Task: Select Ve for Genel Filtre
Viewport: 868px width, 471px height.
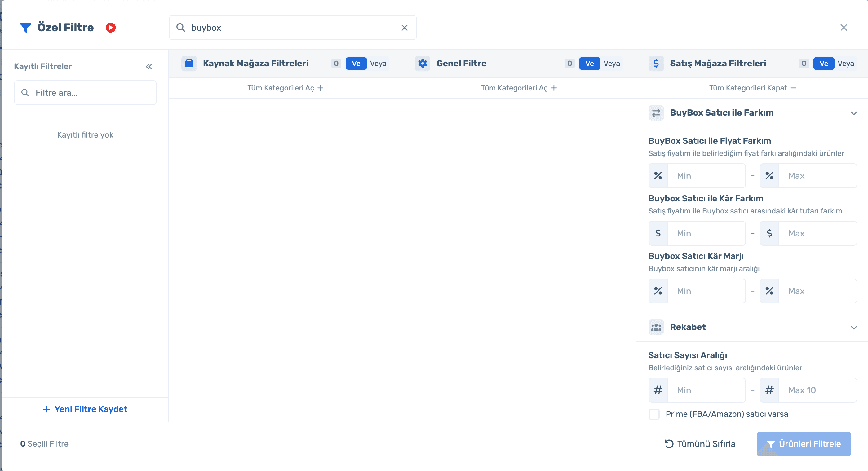Action: click(589, 63)
